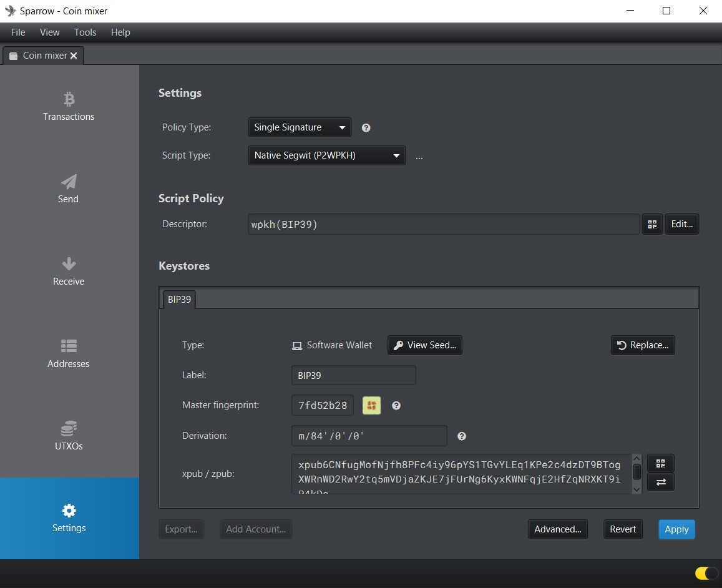Open the Receive section
This screenshot has width=722, height=588.
click(x=69, y=271)
